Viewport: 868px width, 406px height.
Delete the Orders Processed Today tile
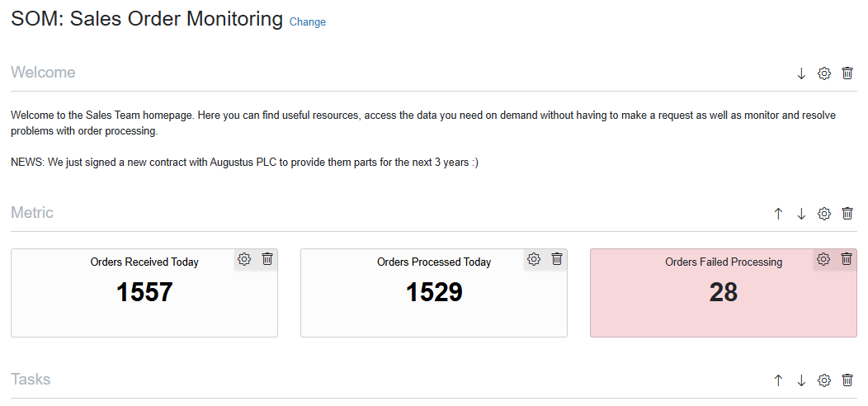(x=557, y=258)
